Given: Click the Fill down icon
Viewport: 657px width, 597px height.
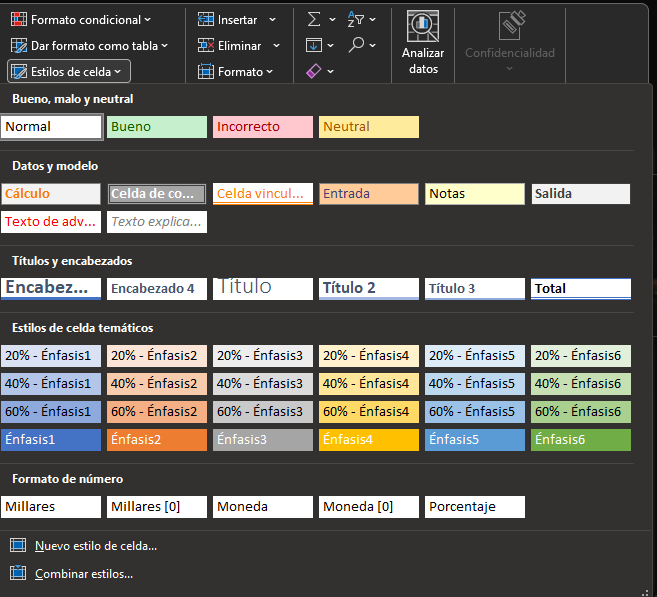Looking at the screenshot, I should click(314, 45).
